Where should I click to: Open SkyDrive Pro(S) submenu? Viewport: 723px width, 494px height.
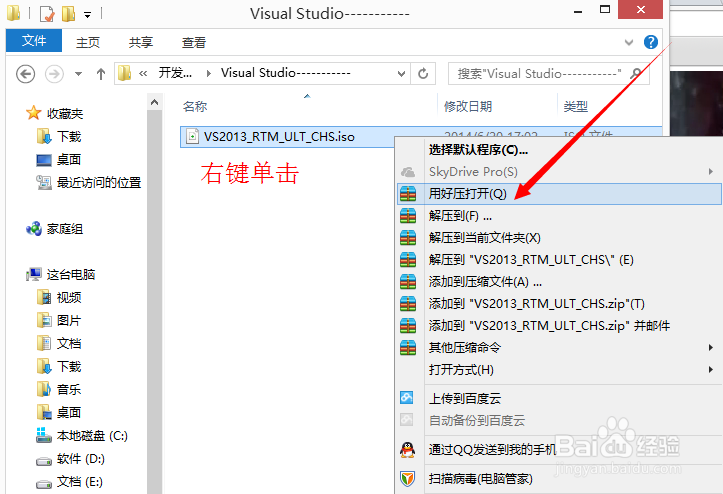[559, 172]
